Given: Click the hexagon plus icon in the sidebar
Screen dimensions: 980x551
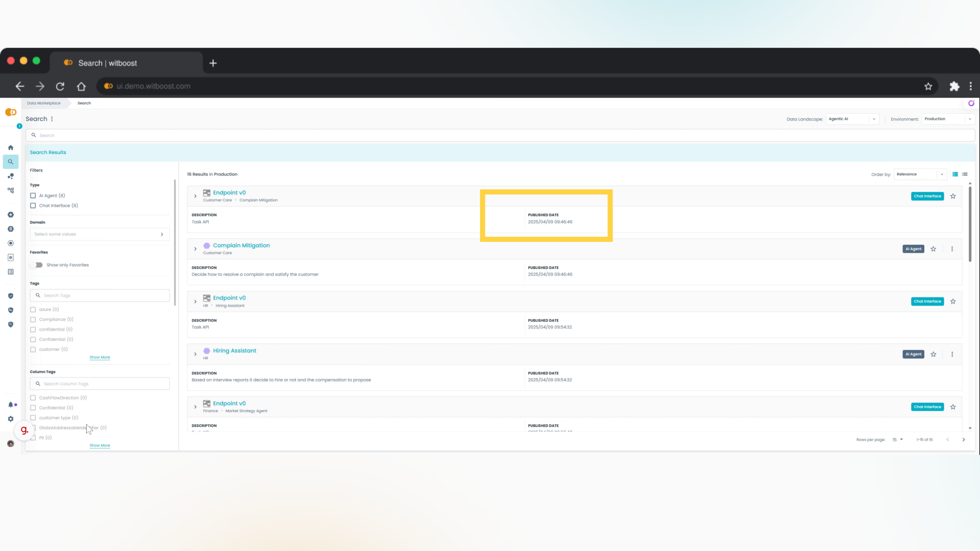Looking at the screenshot, I should [x=10, y=215].
